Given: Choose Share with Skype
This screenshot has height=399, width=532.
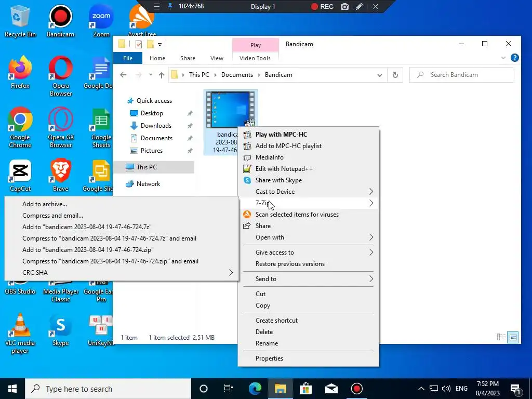Looking at the screenshot, I should coord(309,180).
